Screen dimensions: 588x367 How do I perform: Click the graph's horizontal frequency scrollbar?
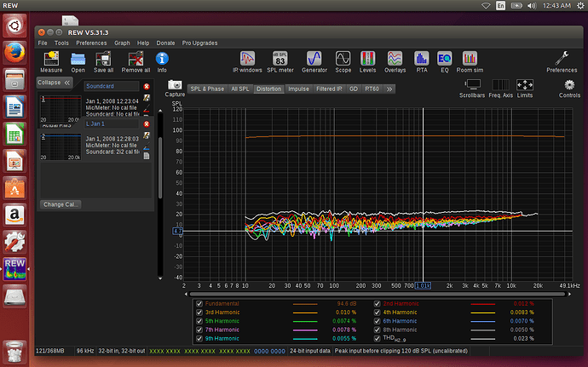tap(378, 295)
